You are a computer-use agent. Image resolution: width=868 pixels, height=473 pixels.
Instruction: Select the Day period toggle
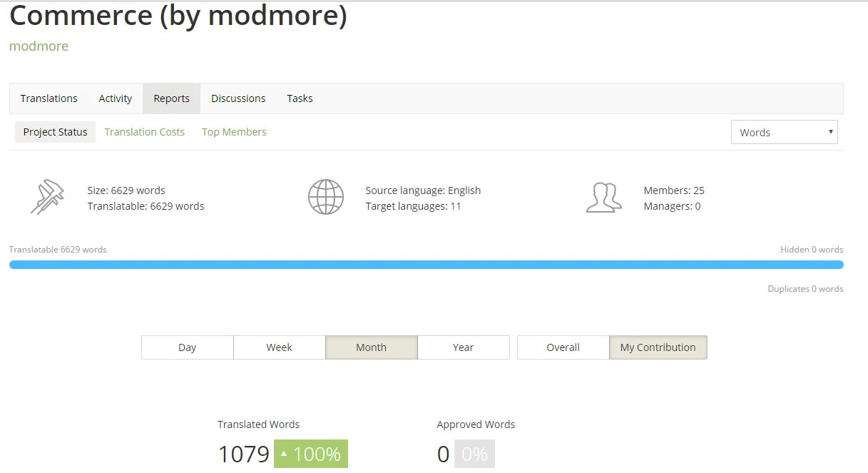click(x=188, y=347)
